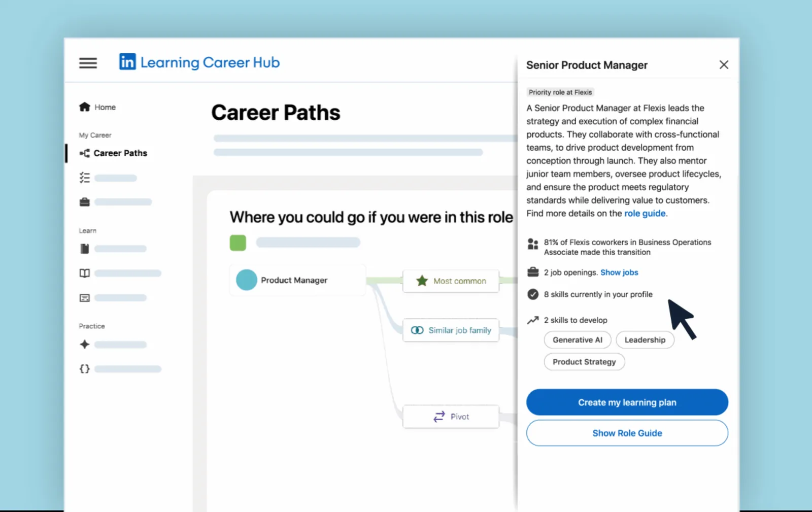Click the 8 skills currently in your profile text

[x=598, y=294]
